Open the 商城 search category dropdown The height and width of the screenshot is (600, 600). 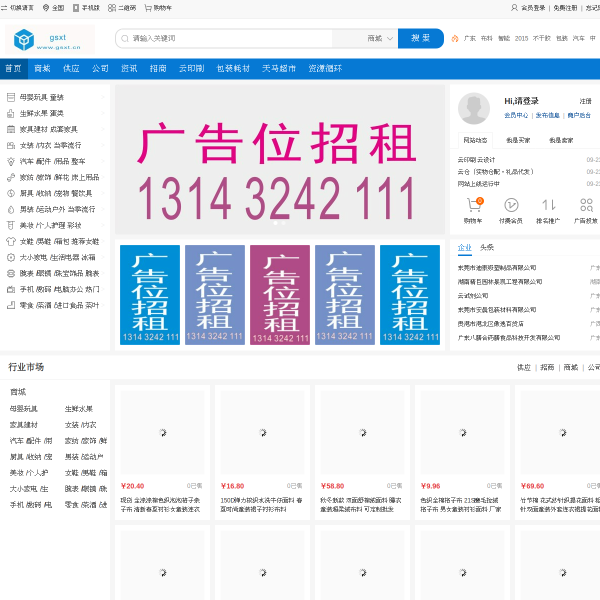tap(378, 38)
